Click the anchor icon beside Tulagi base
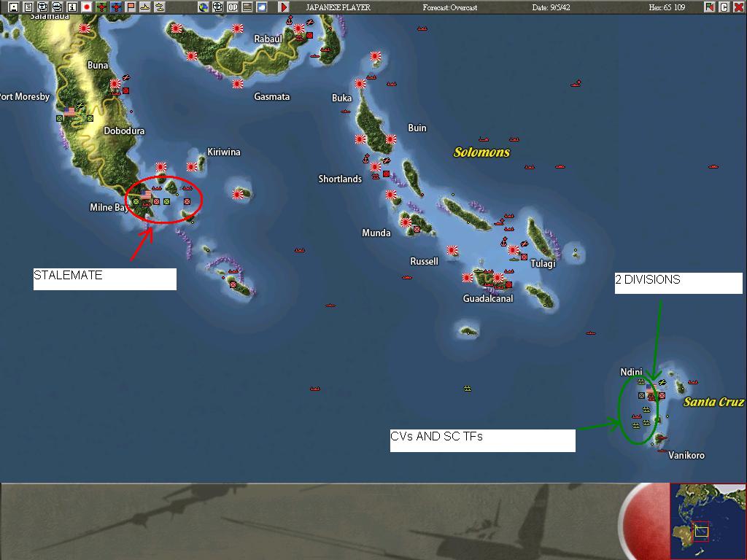The image size is (747, 560). [503, 242]
